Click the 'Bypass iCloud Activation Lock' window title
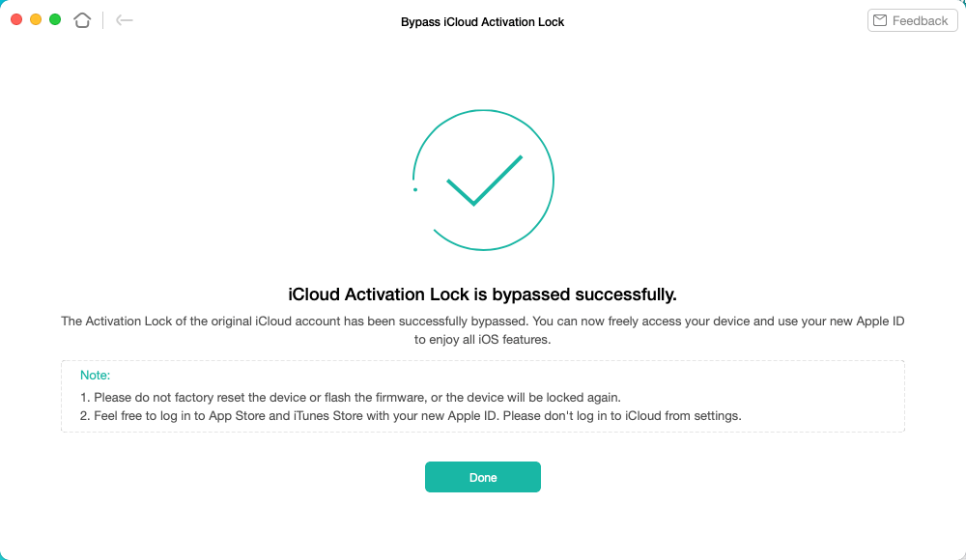 pyautogui.click(x=482, y=21)
